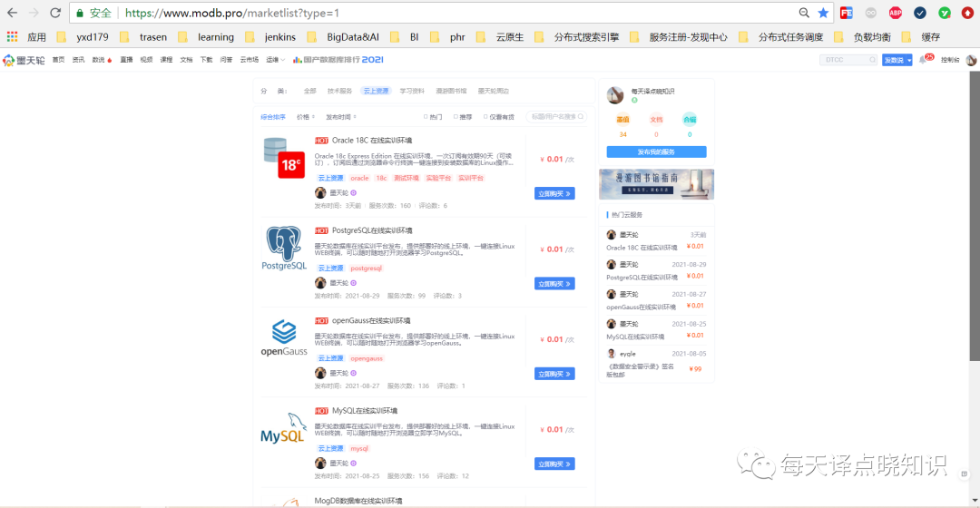This screenshot has width=980, height=508.
Task: Click the MySQL dolphin logo
Action: (284, 429)
